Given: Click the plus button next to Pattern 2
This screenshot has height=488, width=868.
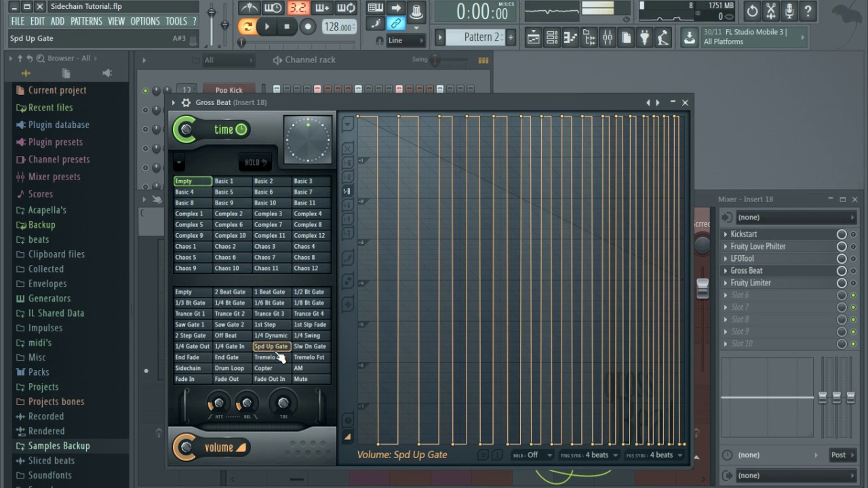Looking at the screenshot, I should point(511,37).
